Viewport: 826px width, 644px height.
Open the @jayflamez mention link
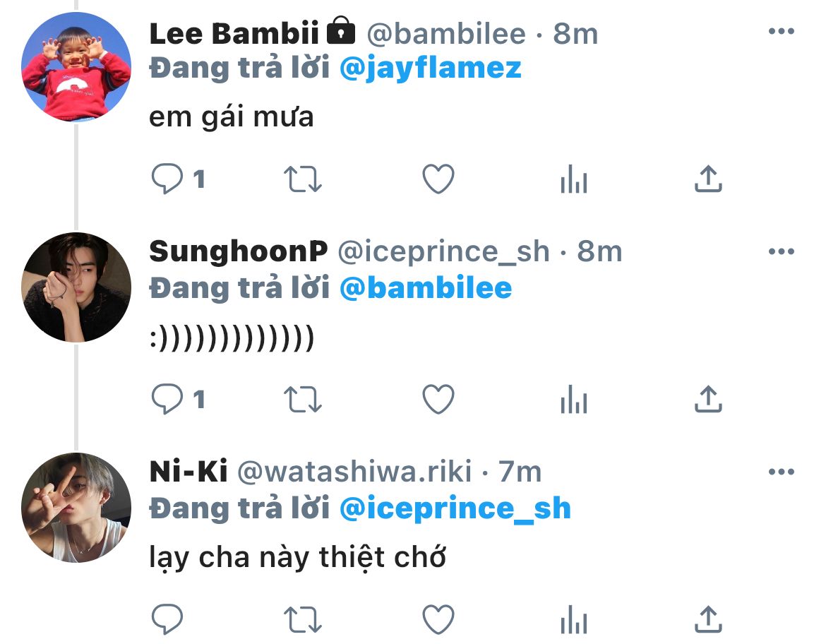point(430,68)
